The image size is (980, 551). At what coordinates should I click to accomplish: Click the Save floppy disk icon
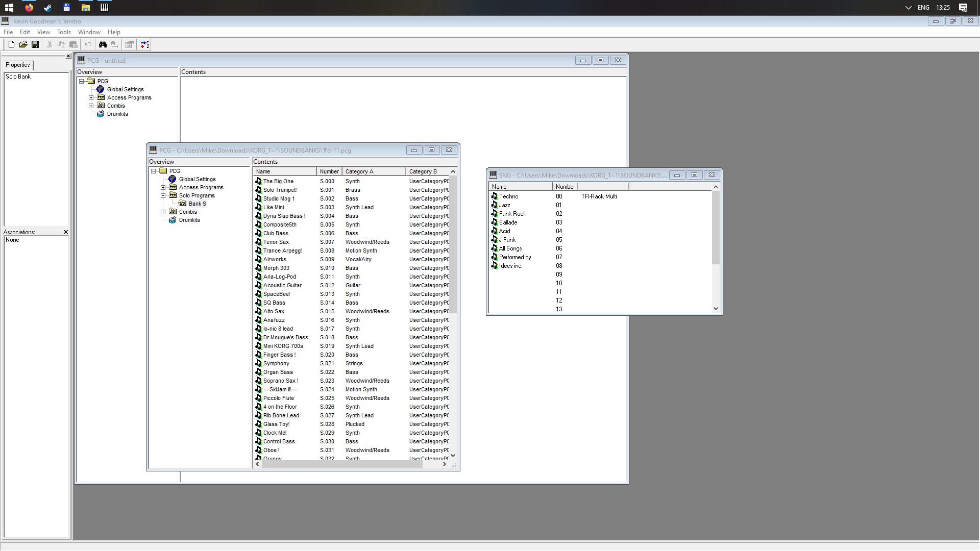click(x=35, y=44)
